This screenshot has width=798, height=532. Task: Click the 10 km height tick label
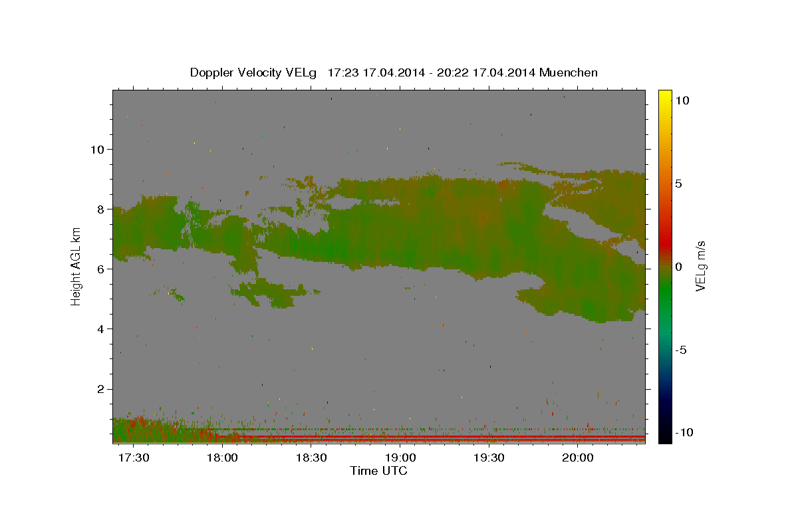pyautogui.click(x=97, y=149)
